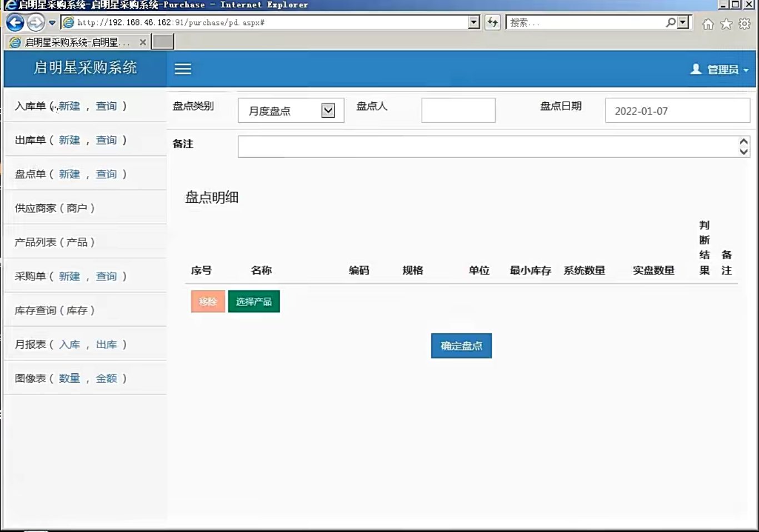
Task: Click the 备注 textarea scroll up arrow
Action: point(743,142)
